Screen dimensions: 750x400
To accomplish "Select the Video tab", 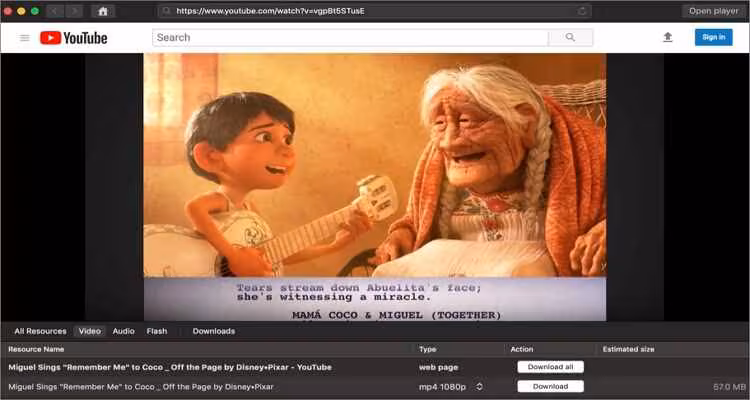I will tap(89, 331).
